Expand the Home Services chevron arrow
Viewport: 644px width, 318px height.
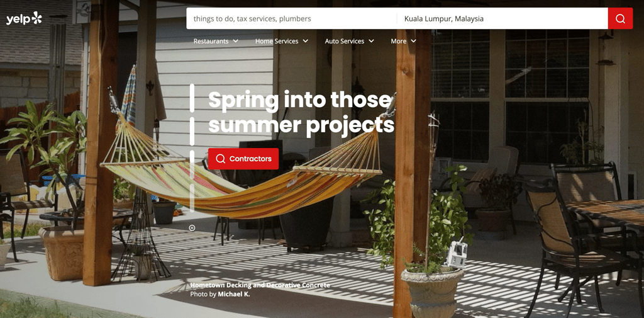point(305,41)
